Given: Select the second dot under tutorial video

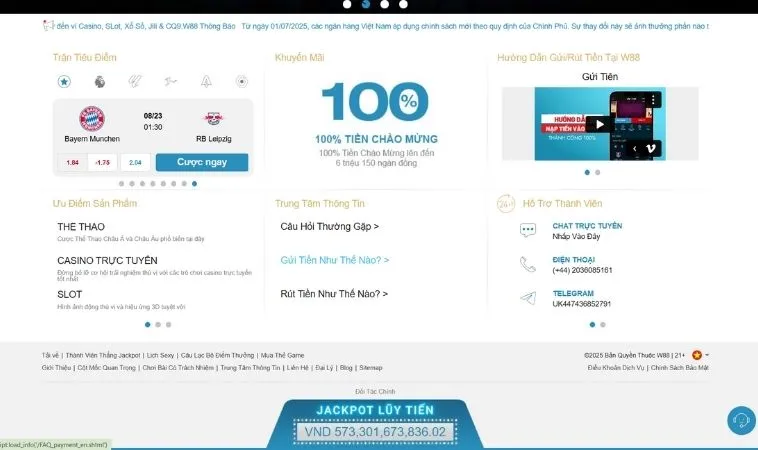Looking at the screenshot, I should 598,172.
